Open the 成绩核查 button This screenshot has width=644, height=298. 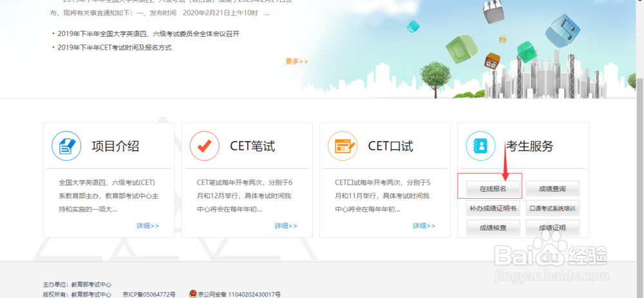(493, 228)
